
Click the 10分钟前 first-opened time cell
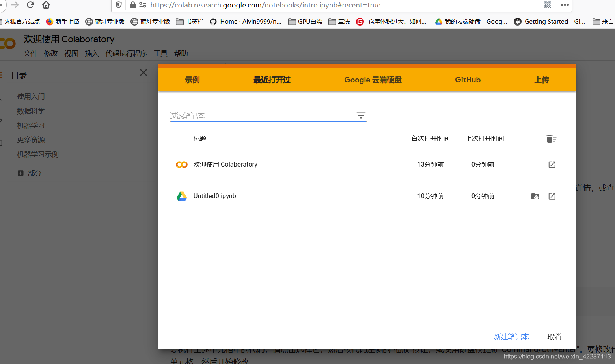[430, 196]
